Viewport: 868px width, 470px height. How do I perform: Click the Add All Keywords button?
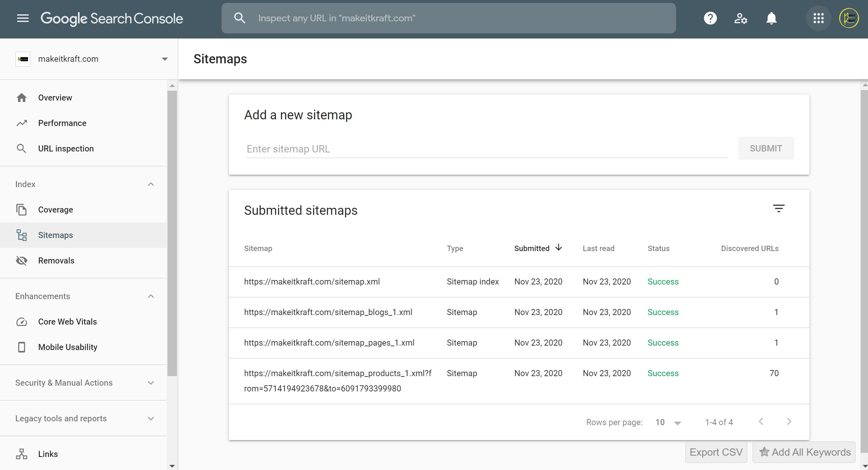(x=804, y=452)
